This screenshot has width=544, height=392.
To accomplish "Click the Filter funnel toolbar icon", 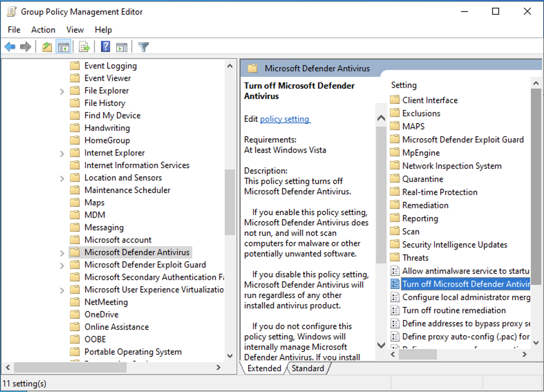I will (x=143, y=47).
